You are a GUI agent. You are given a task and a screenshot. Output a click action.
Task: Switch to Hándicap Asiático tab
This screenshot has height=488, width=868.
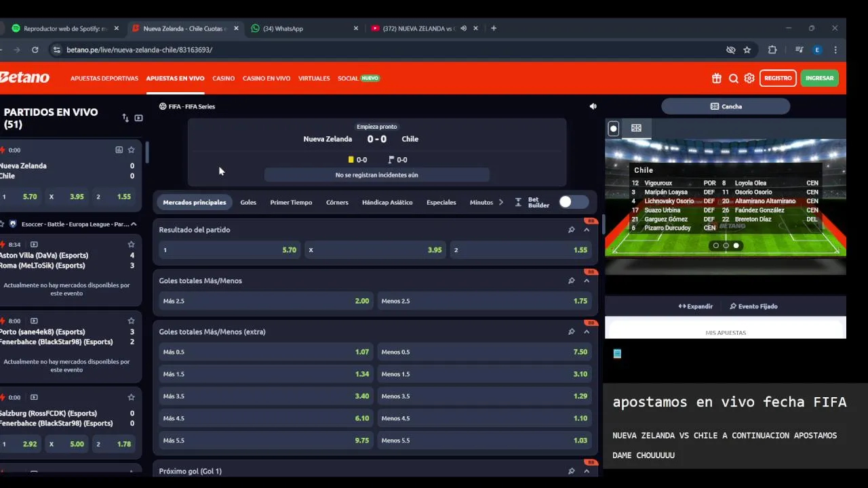[x=387, y=202]
